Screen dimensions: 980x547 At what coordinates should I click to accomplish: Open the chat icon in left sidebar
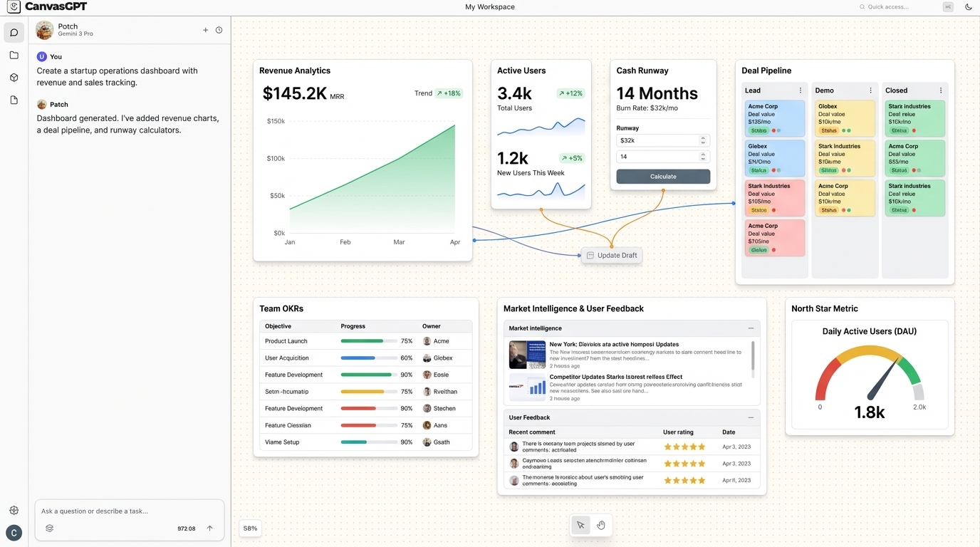coord(14,33)
